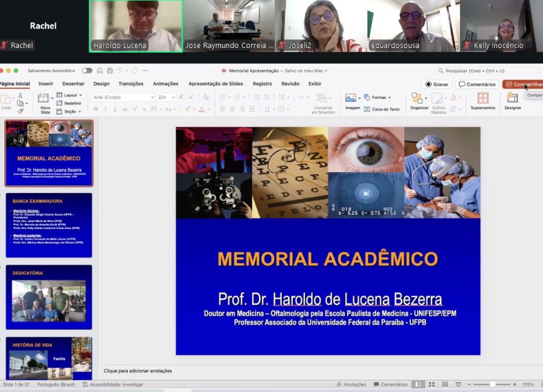Toggle strikethrough text formatting
Screen dimensions: 543x392
click(x=125, y=109)
